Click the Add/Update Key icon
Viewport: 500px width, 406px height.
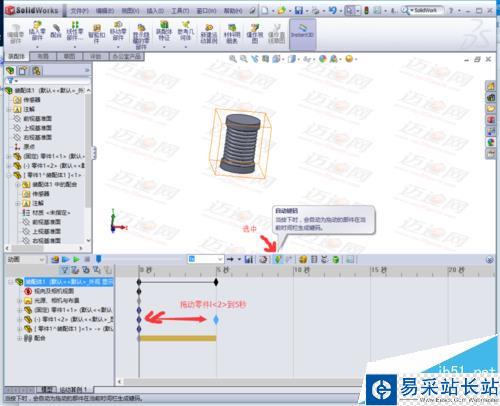pyautogui.click(x=289, y=259)
